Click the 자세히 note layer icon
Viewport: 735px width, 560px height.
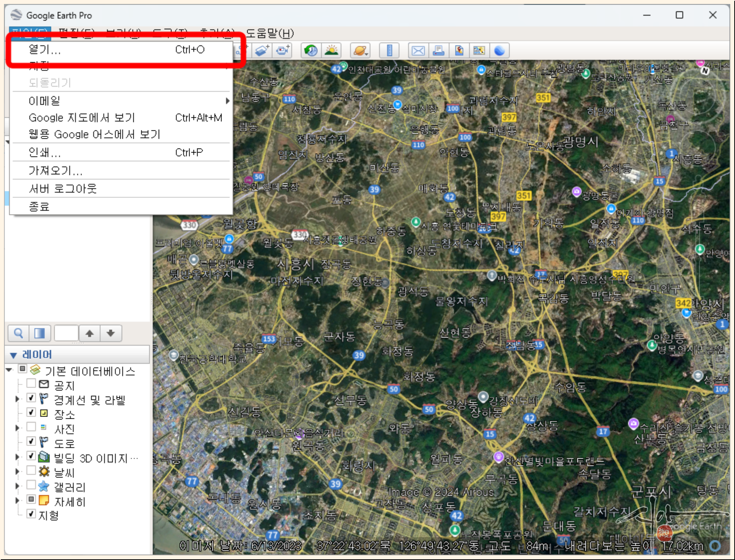tap(44, 500)
